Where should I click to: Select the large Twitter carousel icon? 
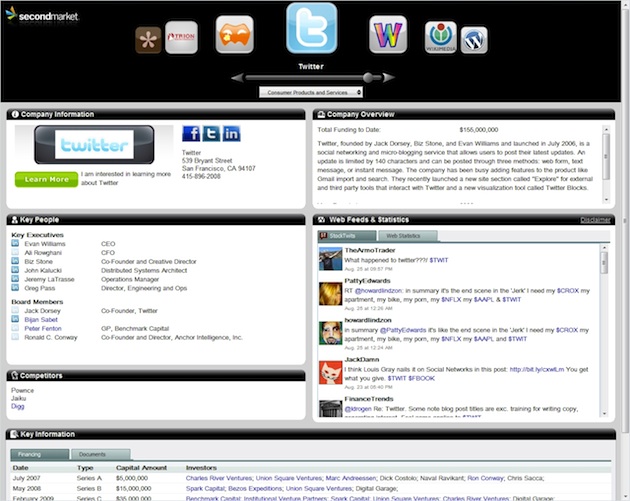pos(311,28)
